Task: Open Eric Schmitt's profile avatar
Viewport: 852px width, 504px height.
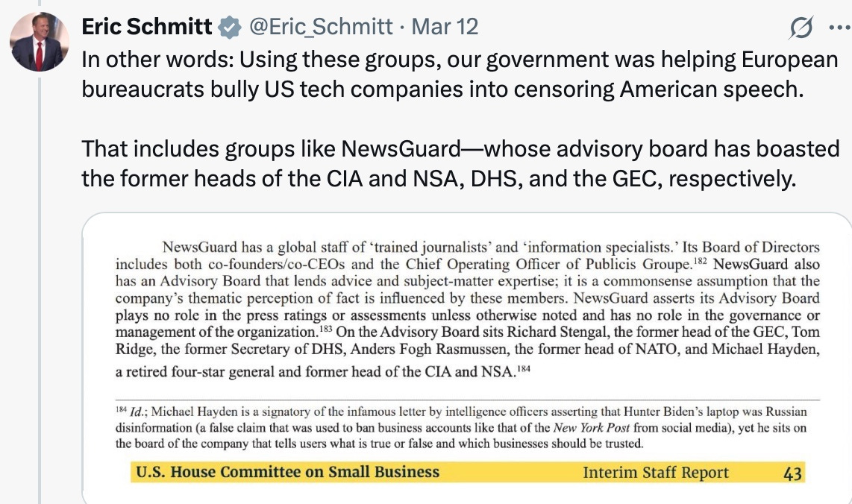Action: [39, 42]
